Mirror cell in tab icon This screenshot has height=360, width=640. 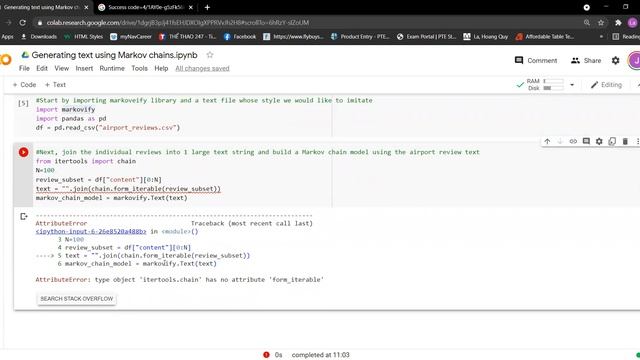point(612,141)
